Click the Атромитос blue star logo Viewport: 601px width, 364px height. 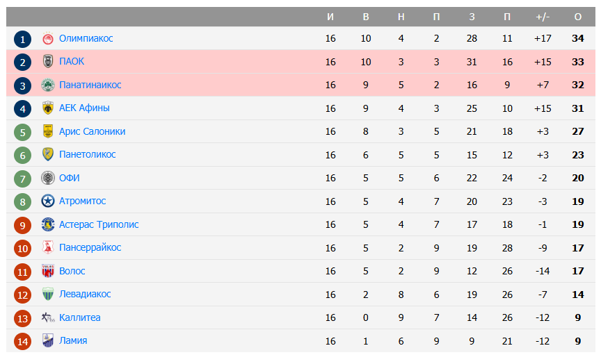[48, 201]
